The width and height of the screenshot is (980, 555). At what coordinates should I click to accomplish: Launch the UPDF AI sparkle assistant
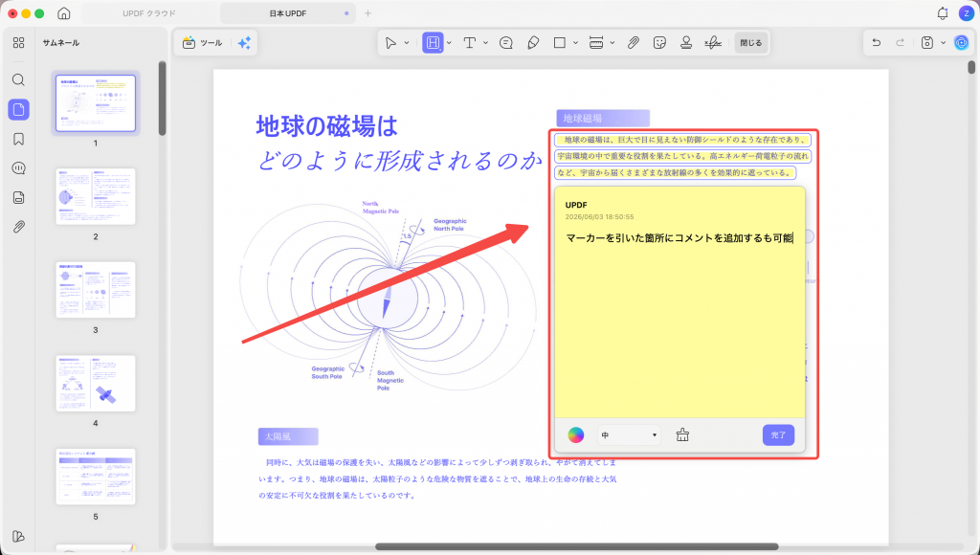point(244,42)
